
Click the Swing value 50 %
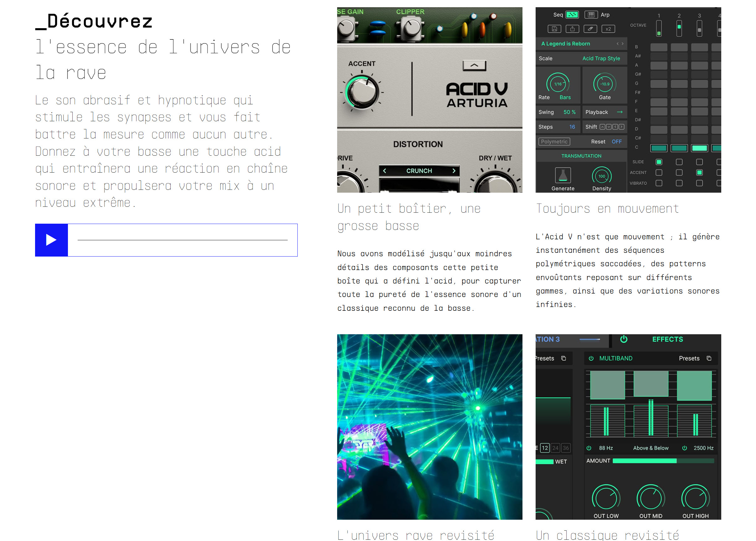pyautogui.click(x=569, y=112)
